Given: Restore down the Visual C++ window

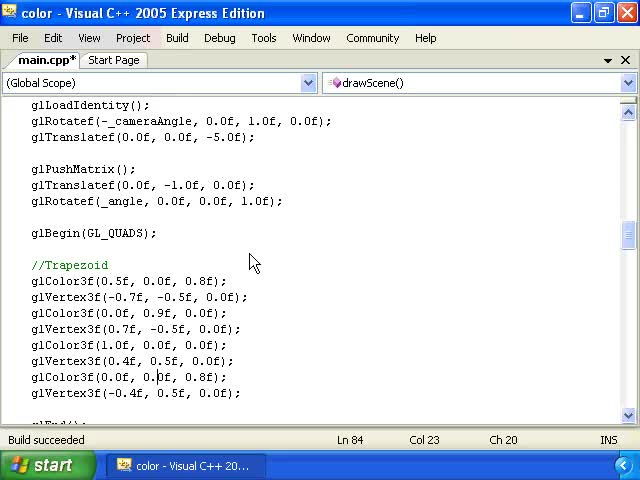Looking at the screenshot, I should point(604,13).
